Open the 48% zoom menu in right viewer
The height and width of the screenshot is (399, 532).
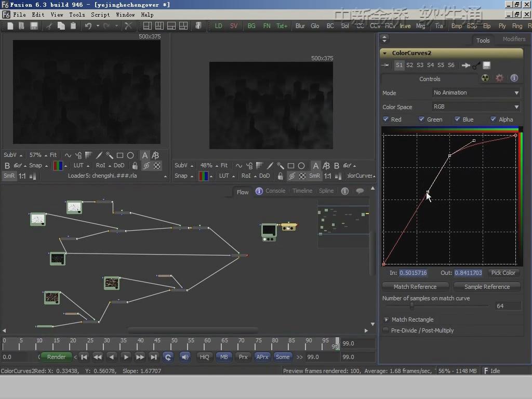click(209, 166)
